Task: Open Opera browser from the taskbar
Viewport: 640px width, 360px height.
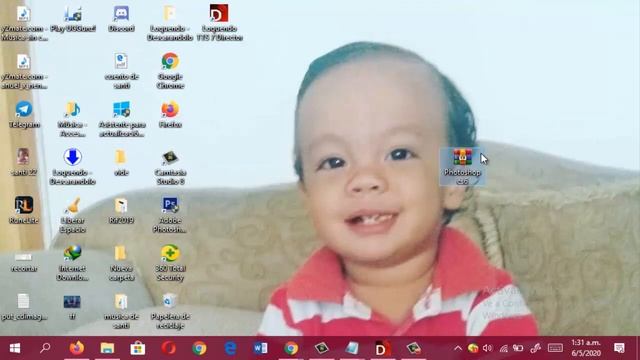Action: tap(169, 348)
